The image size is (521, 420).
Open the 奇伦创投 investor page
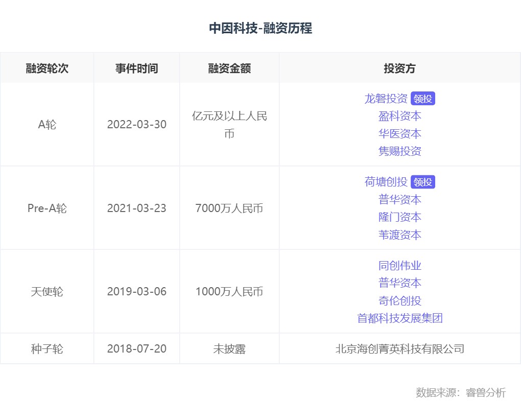pyautogui.click(x=399, y=300)
